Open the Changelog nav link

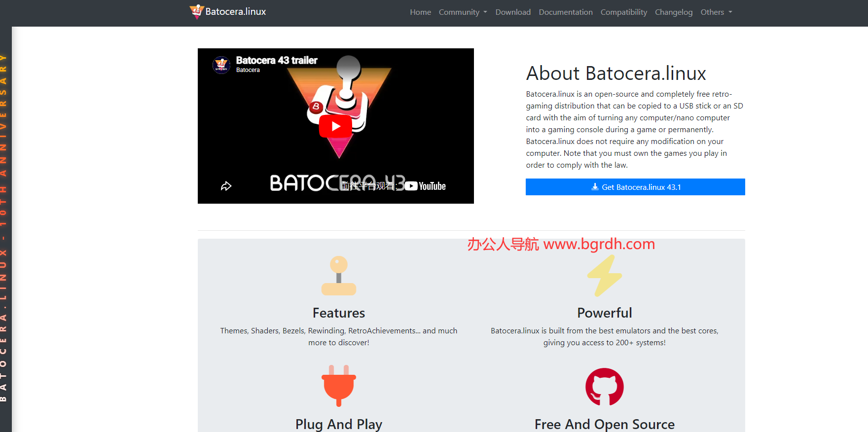pyautogui.click(x=674, y=12)
